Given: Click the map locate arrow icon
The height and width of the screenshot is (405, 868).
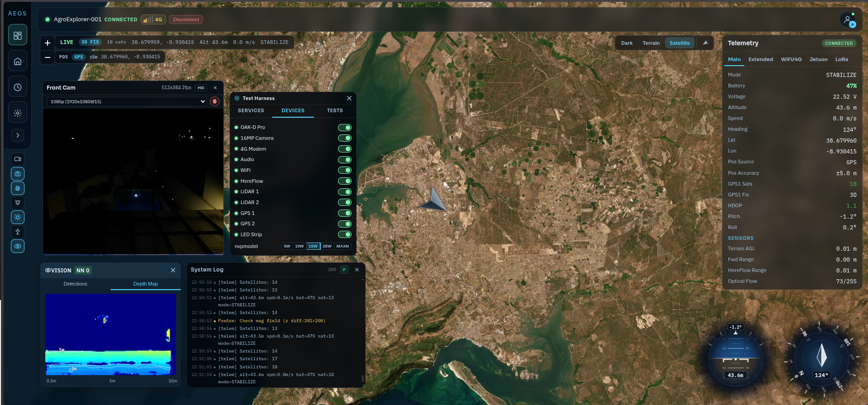Looking at the screenshot, I should 705,43.
